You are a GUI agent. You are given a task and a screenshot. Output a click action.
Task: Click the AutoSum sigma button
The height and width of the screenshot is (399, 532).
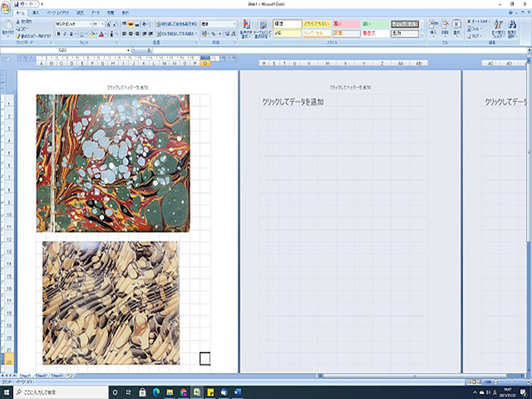pyautogui.click(x=469, y=22)
